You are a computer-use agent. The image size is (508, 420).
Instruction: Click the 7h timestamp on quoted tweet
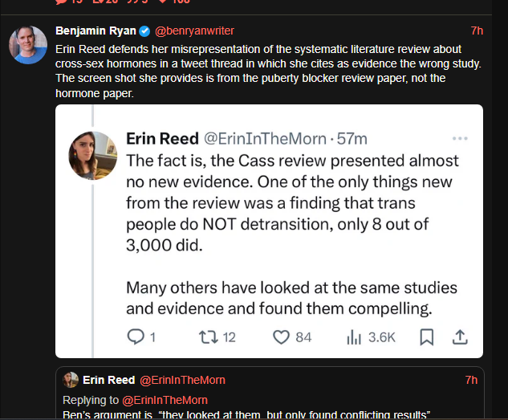471,380
